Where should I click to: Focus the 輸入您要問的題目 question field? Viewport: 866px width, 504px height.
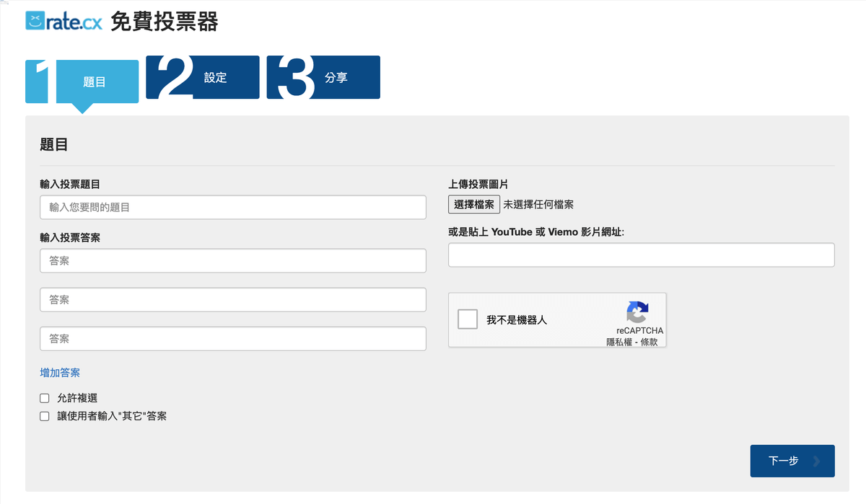coord(233,208)
